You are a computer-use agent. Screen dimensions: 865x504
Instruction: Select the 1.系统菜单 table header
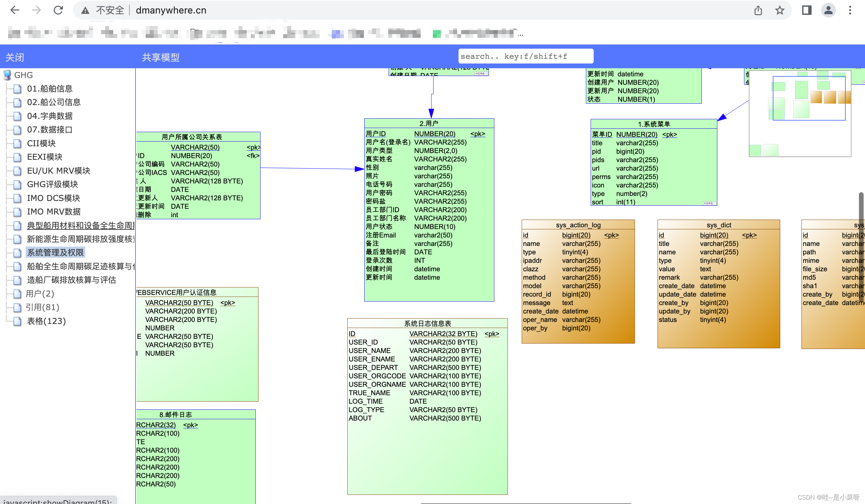point(653,124)
